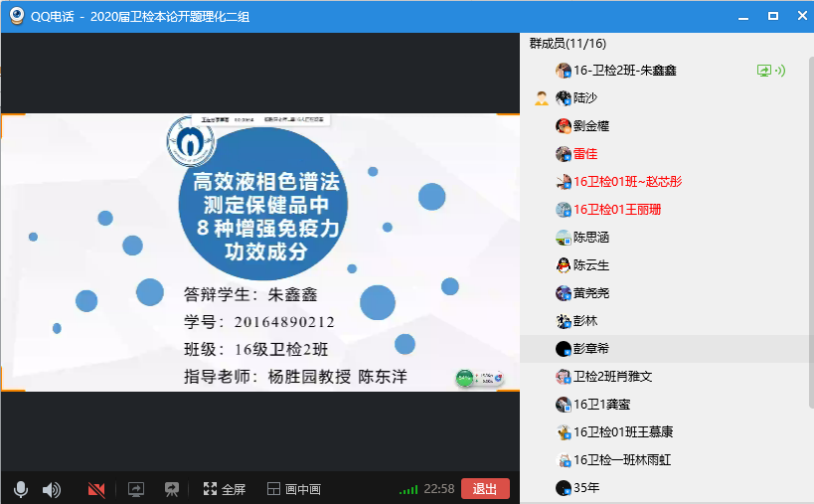The height and width of the screenshot is (504, 814).
Task: Click the host icon beside 陆沙
Action: point(541,98)
